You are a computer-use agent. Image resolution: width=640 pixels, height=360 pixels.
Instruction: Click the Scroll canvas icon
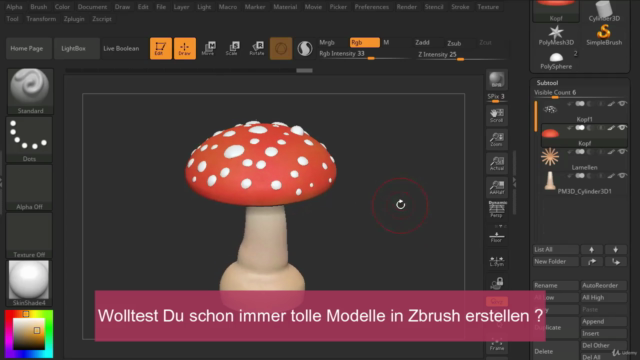(497, 116)
